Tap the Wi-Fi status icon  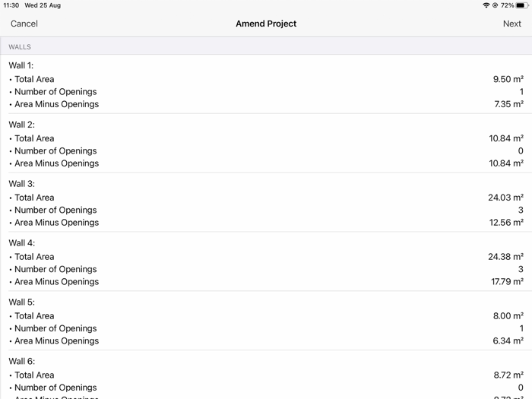[486, 5]
